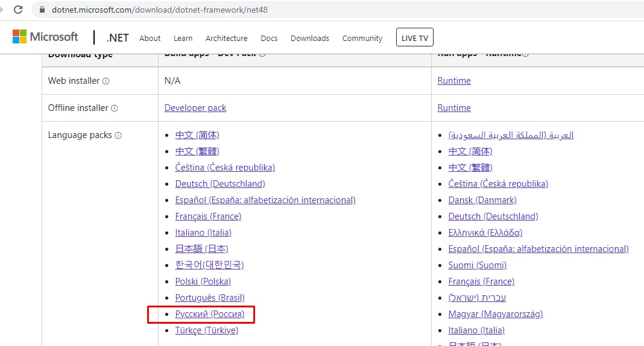Download Runtime Italiano (Italia) pack
644x346 pixels.
point(476,330)
